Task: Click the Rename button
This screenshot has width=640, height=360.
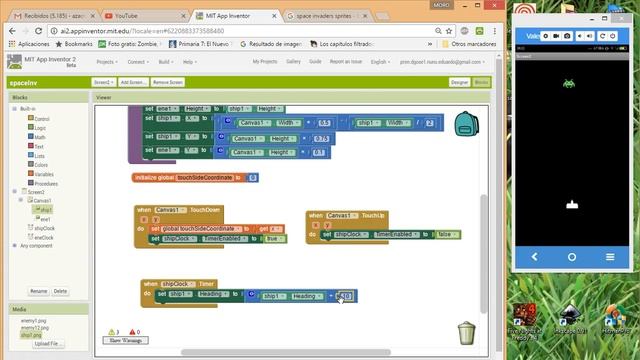Action: click(x=38, y=291)
